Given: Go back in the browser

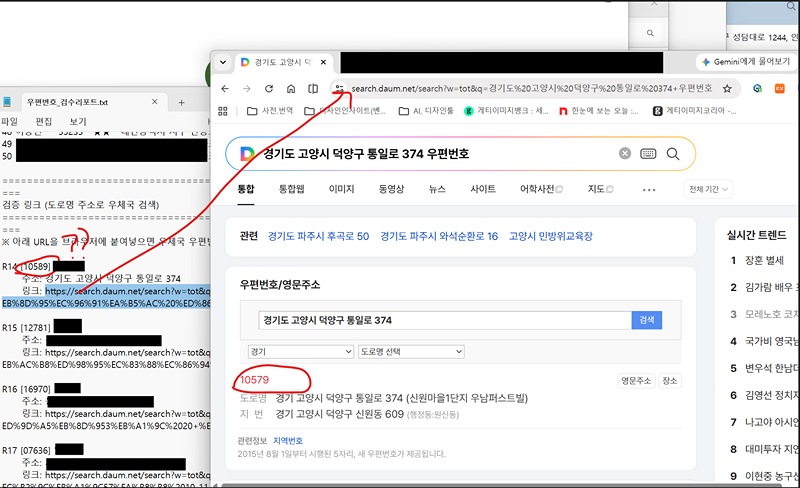Looking at the screenshot, I should coord(225,89).
